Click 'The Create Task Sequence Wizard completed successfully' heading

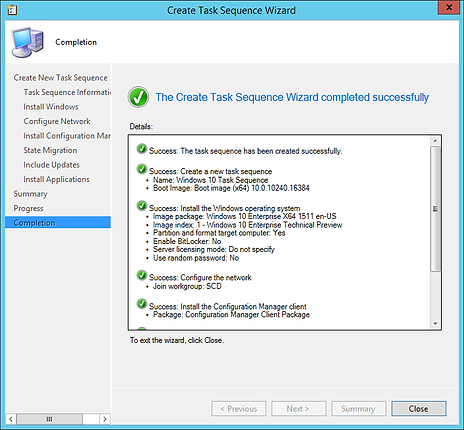tap(292, 97)
